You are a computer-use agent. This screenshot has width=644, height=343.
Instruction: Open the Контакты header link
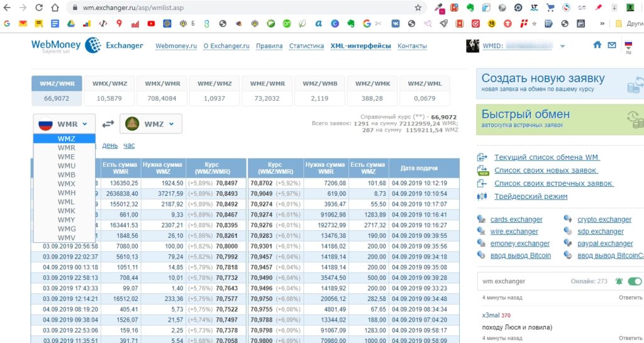pos(412,46)
